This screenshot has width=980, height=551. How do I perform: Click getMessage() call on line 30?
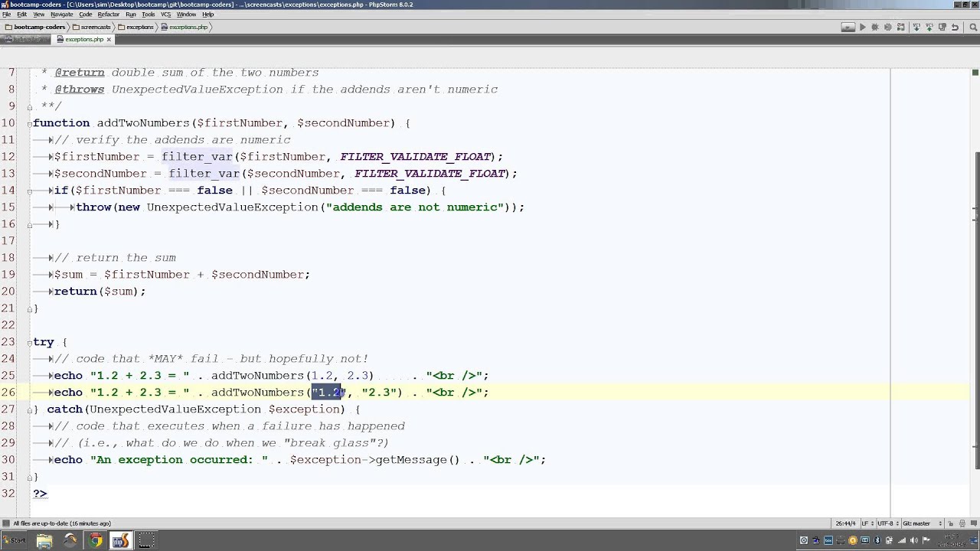[x=417, y=460]
